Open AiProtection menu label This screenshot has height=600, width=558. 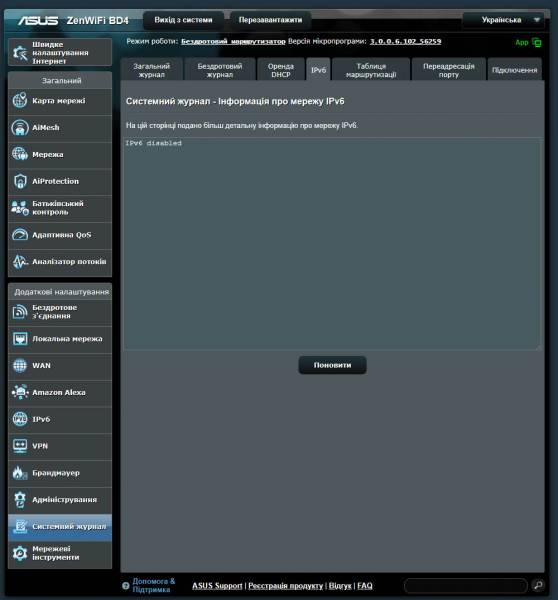[55, 181]
